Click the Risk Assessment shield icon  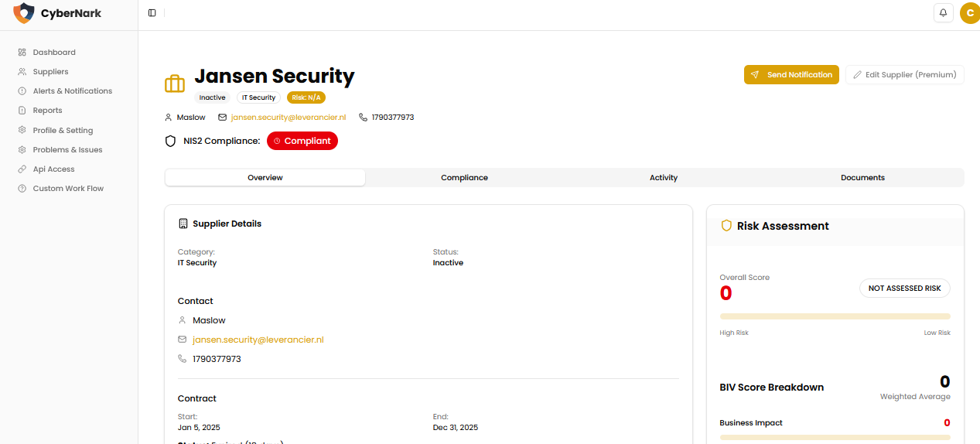tap(726, 226)
